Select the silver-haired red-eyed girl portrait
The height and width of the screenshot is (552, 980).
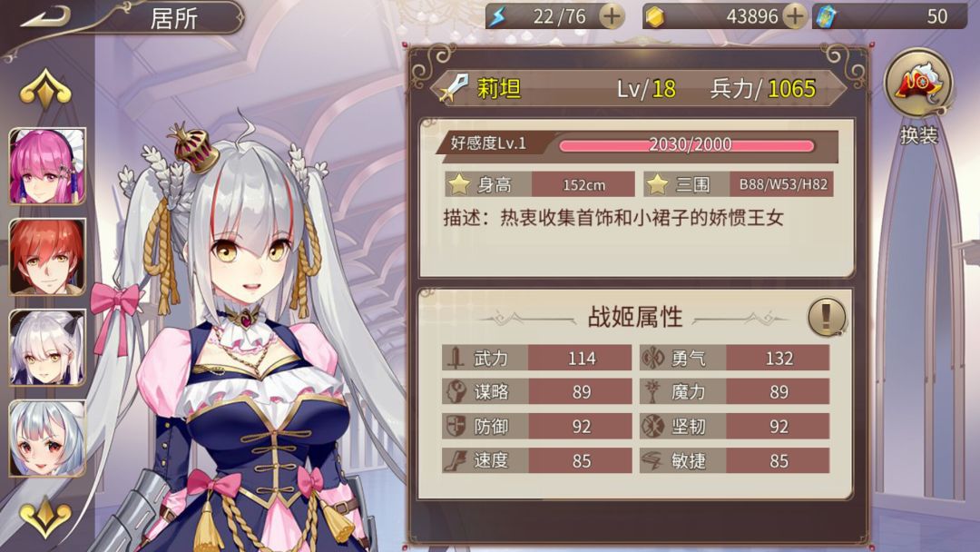[47, 439]
